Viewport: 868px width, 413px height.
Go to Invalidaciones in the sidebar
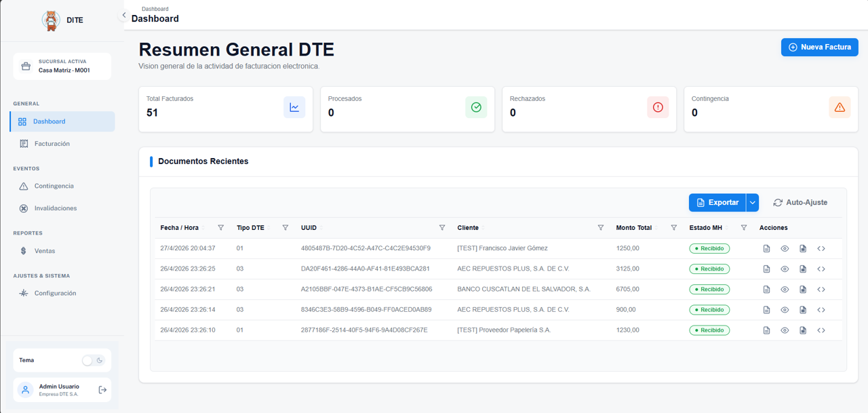(x=55, y=208)
